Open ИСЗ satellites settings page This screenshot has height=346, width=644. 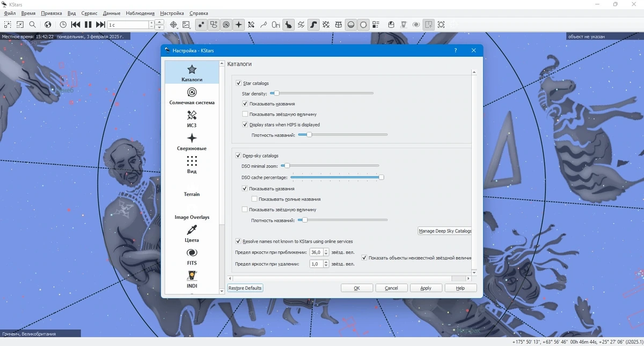tap(192, 119)
